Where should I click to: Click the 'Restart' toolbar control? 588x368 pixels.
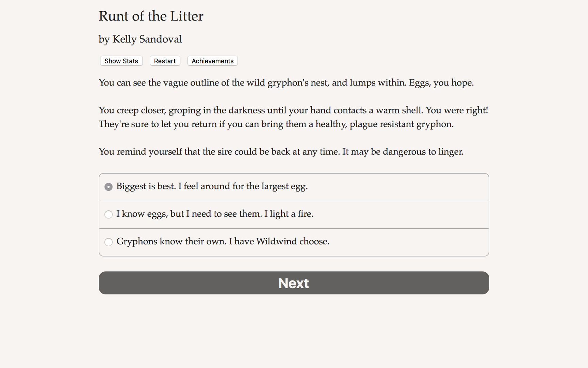click(x=165, y=61)
